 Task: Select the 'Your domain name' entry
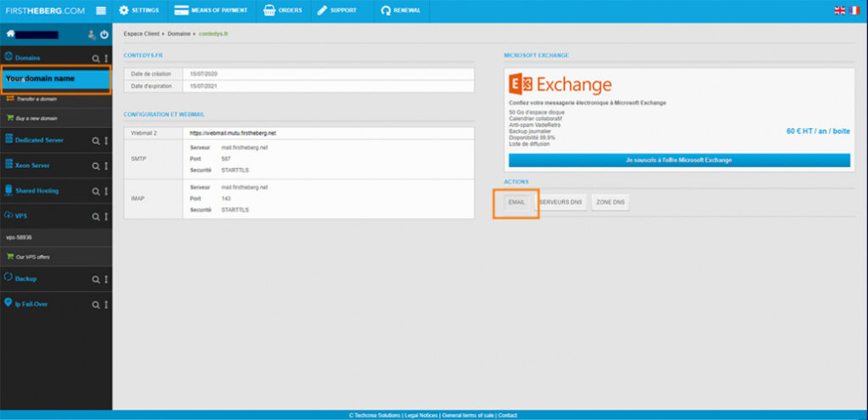(56, 79)
